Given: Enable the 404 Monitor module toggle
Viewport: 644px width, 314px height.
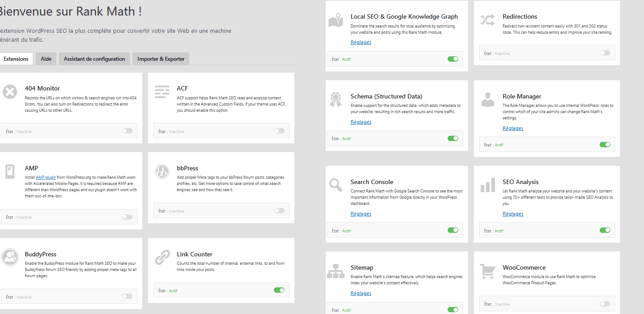Looking at the screenshot, I should tap(127, 131).
